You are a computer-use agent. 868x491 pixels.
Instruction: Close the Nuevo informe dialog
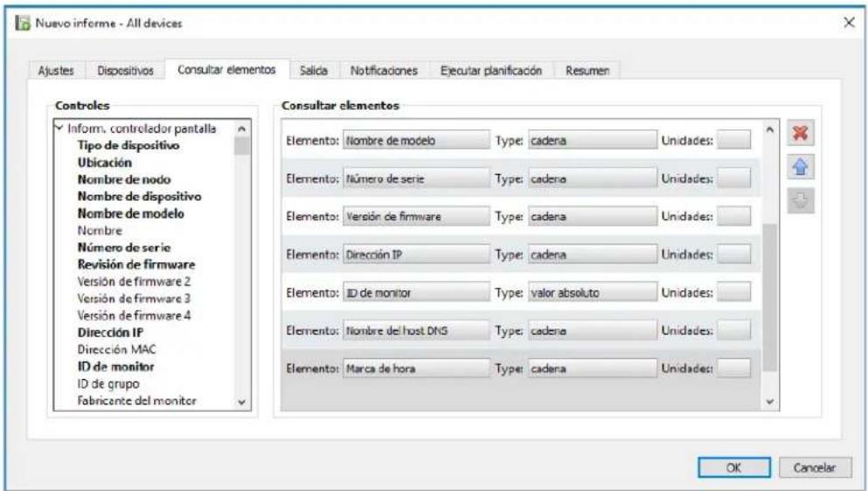pos(849,23)
